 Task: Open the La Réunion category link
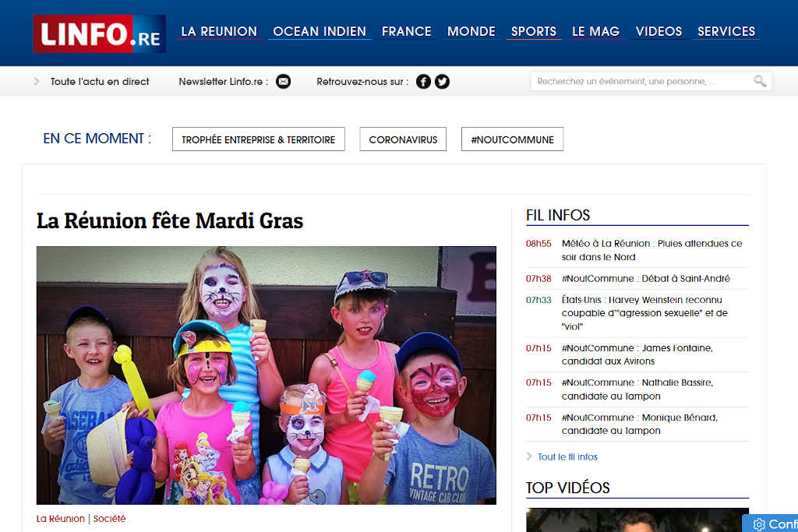point(61,519)
